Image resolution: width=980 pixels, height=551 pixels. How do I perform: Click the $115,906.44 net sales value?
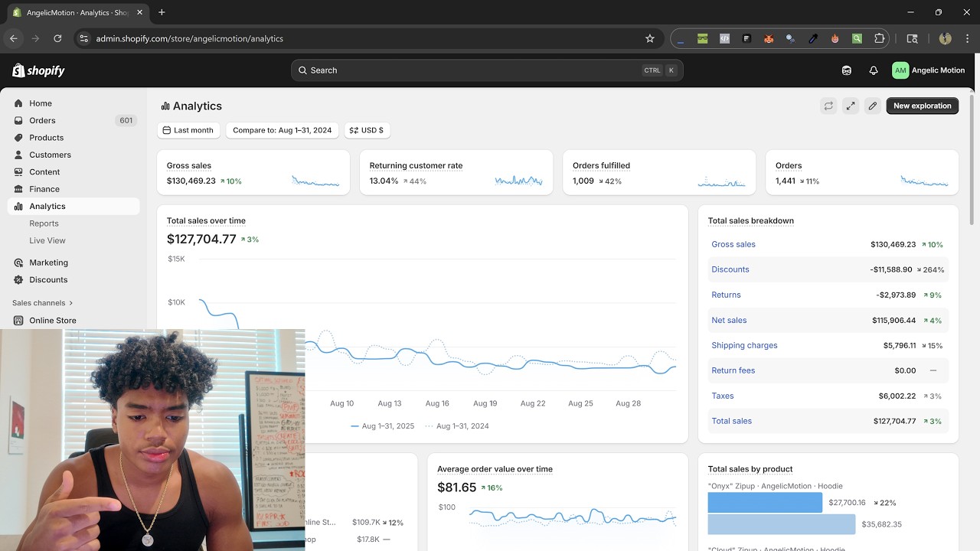(x=893, y=321)
